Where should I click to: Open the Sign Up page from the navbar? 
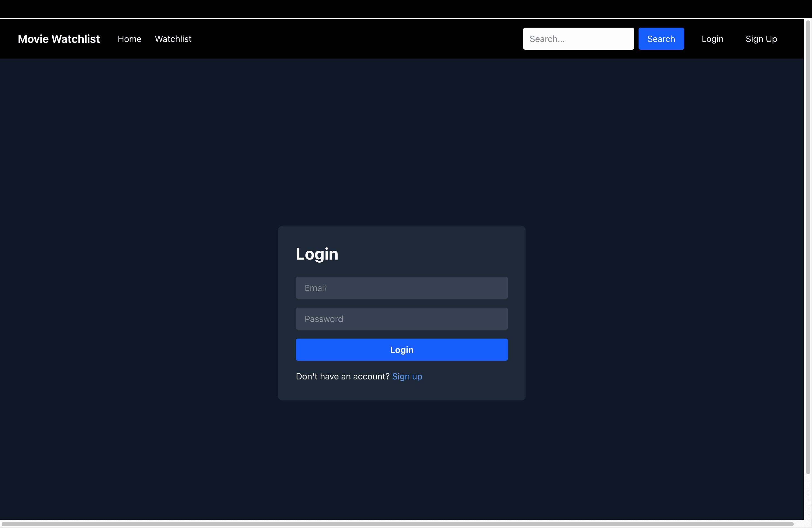click(x=761, y=39)
